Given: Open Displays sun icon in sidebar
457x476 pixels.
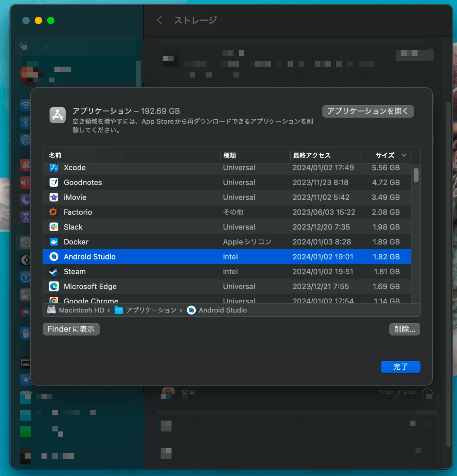Looking at the screenshot, I should 25,379.
